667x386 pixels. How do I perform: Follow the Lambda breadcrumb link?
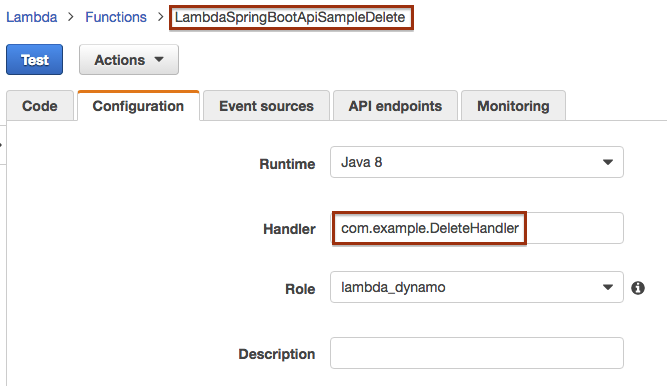[31, 17]
